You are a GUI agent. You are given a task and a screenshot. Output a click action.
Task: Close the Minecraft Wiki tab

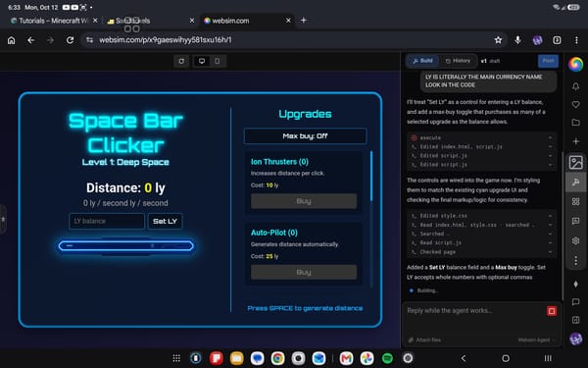(95, 21)
